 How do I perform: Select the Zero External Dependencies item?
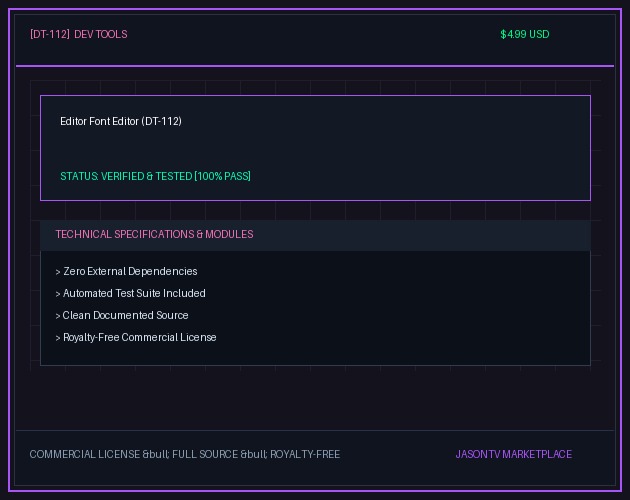click(x=130, y=271)
